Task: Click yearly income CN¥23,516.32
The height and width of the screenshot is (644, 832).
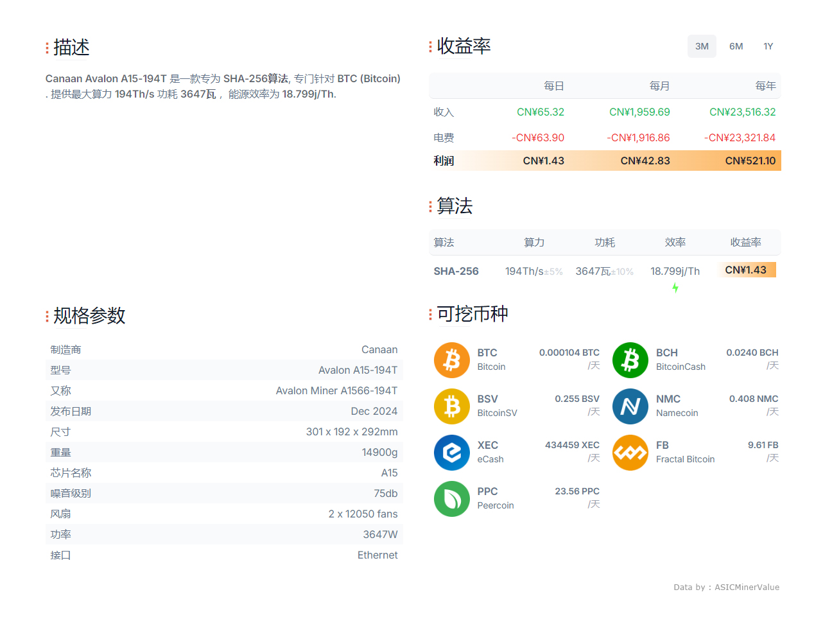Action: click(x=743, y=112)
